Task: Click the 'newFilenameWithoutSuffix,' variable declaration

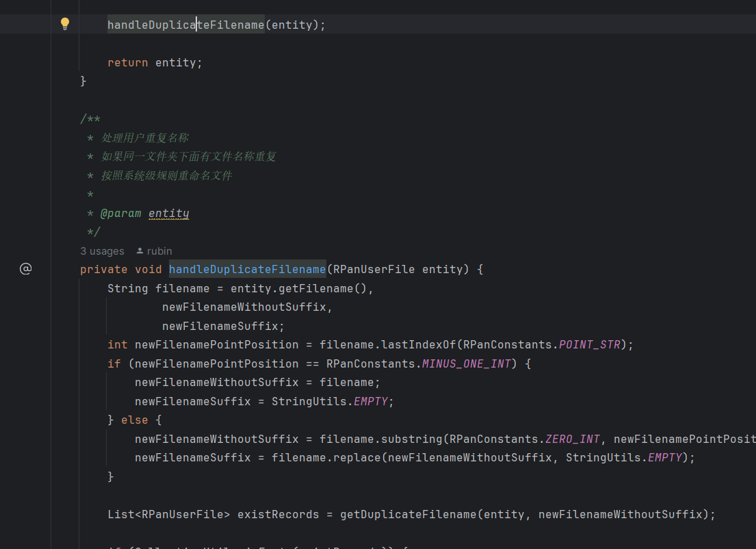Action: pos(248,307)
